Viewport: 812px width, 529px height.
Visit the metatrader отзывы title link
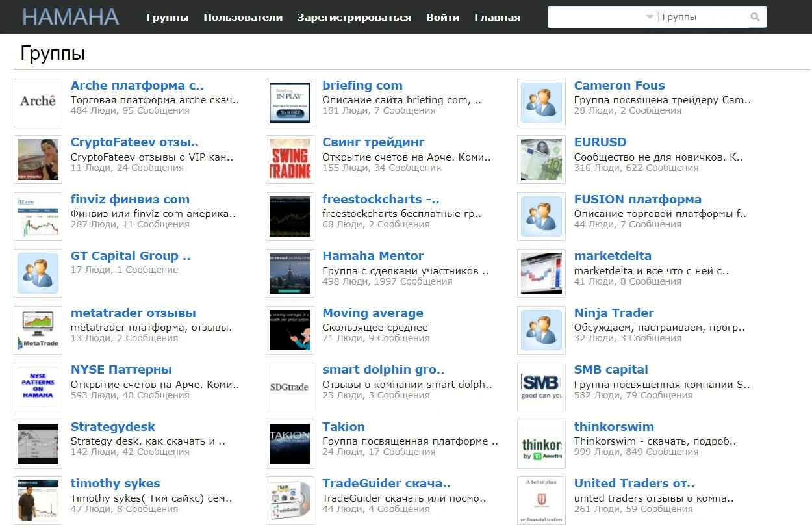(x=133, y=313)
